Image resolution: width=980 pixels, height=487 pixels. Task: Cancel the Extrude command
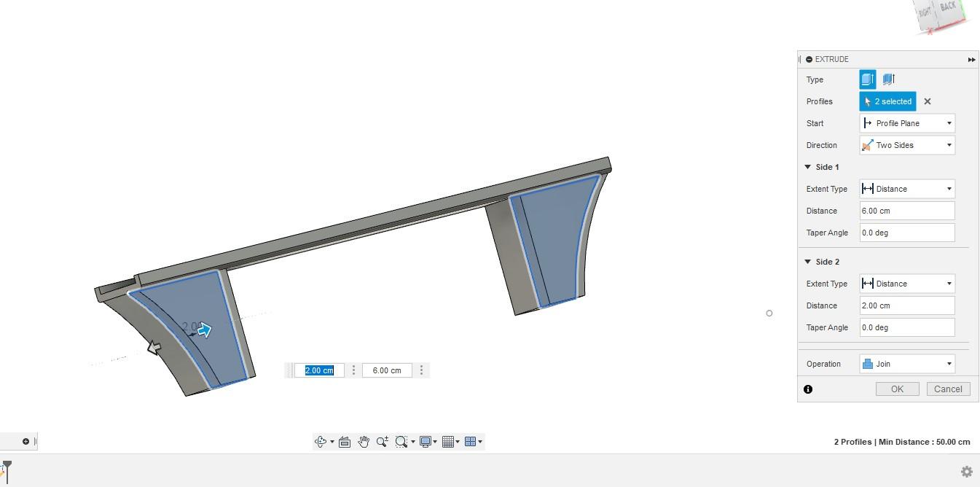[x=948, y=389]
